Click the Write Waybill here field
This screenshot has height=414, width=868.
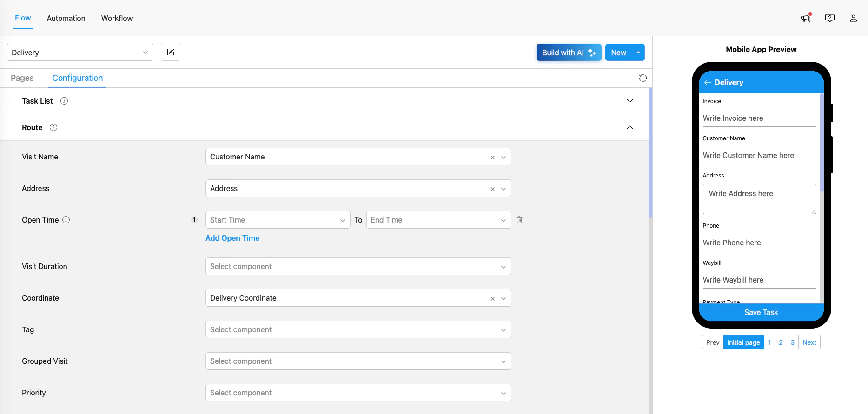[759, 280]
